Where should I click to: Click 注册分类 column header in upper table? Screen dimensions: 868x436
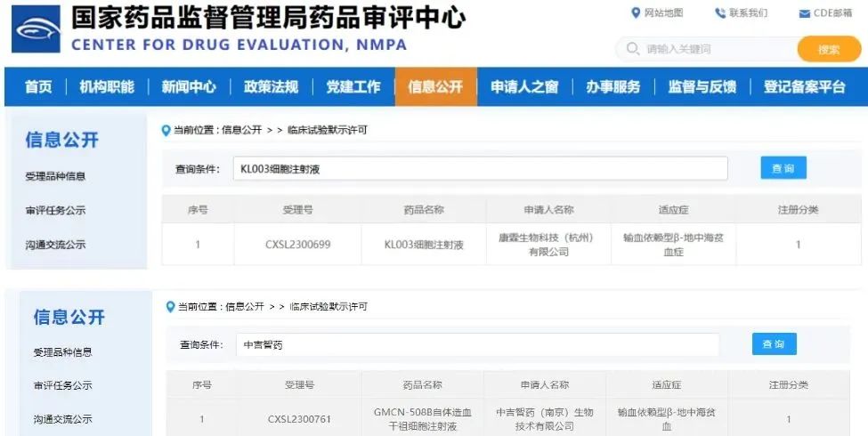(x=799, y=210)
